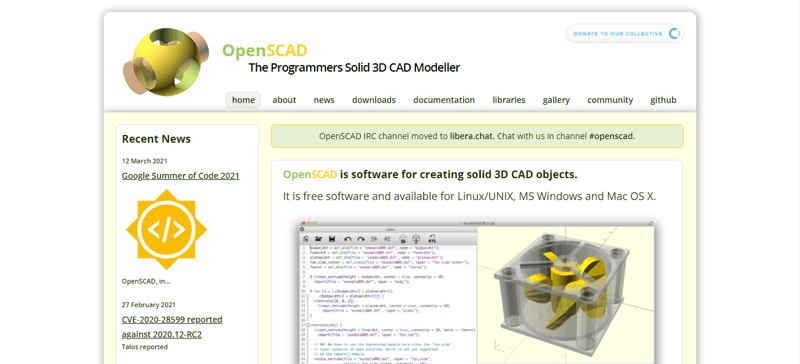Open the downloads page from navigation
Screen dimensions: 800x364
tap(373, 100)
